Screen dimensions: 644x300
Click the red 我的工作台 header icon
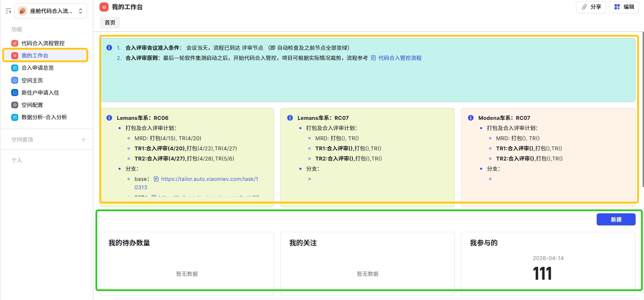pos(104,7)
